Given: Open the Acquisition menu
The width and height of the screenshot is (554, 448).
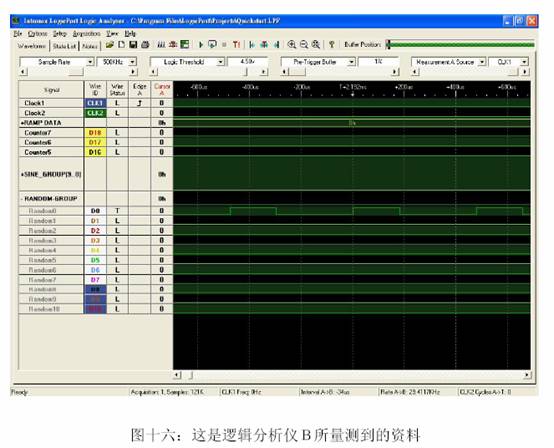Looking at the screenshot, I should click(87, 34).
